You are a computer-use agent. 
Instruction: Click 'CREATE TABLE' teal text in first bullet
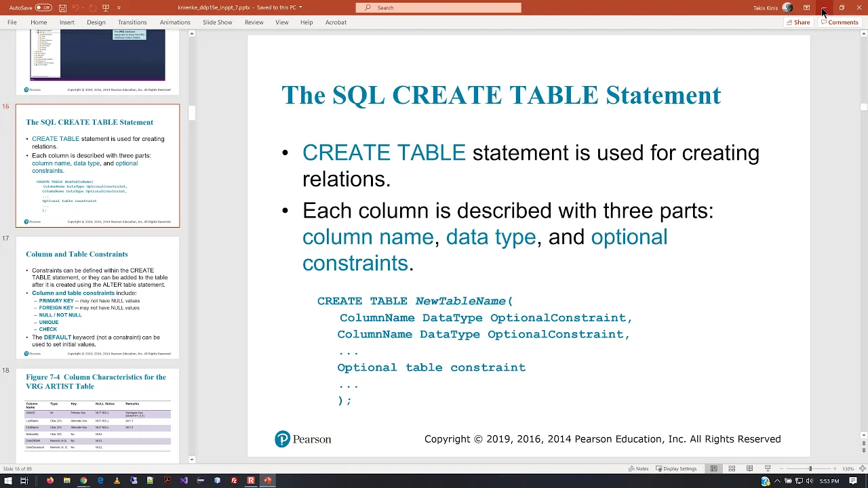click(x=384, y=152)
